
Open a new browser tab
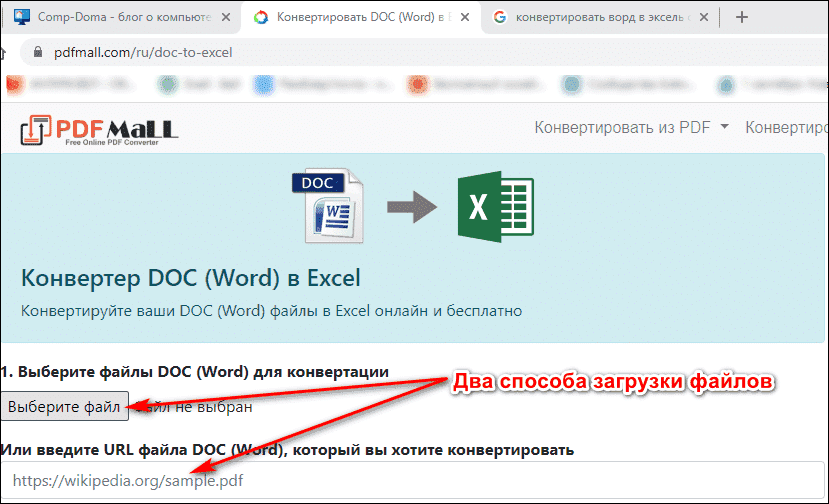[742, 17]
